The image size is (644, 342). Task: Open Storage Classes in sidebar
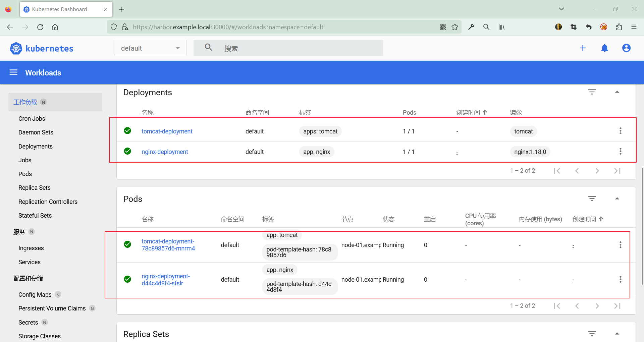pyautogui.click(x=40, y=336)
